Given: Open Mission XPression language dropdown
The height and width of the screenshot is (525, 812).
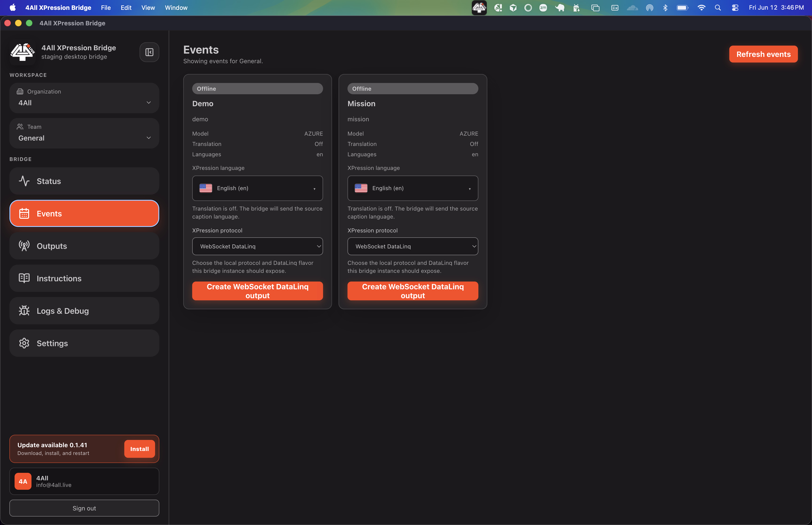Looking at the screenshot, I should (x=413, y=188).
